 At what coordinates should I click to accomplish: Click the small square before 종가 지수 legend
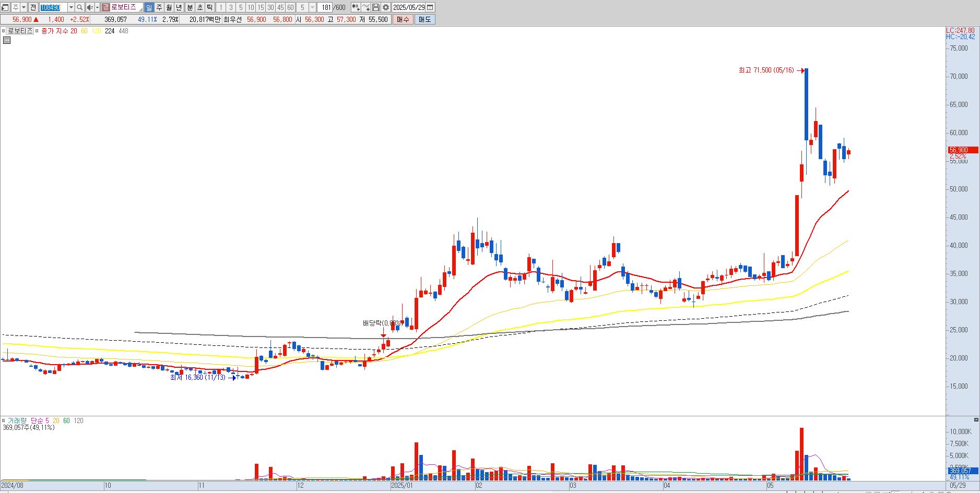(x=38, y=31)
